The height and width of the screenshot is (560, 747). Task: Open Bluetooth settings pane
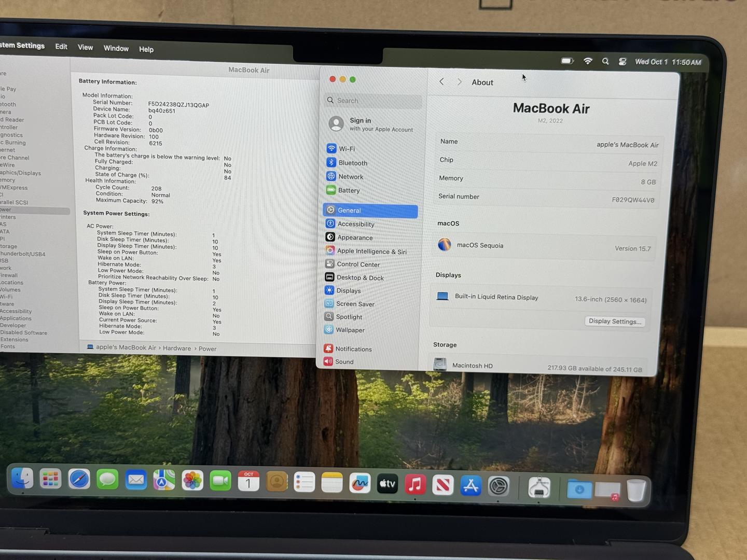point(352,163)
